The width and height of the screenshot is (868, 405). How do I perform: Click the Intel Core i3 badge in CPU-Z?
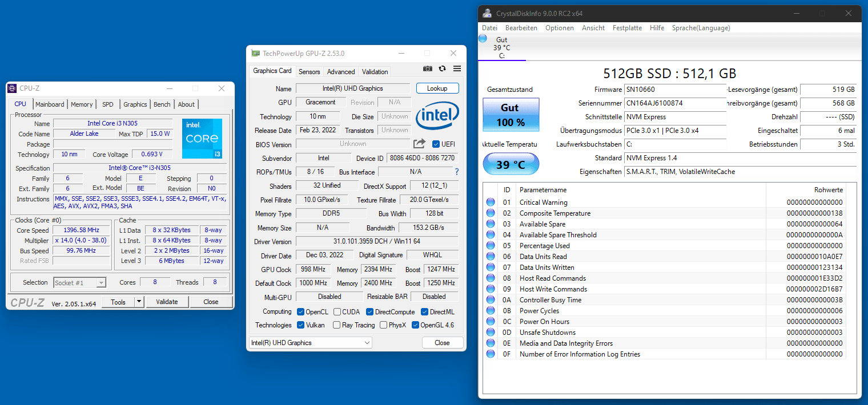pyautogui.click(x=202, y=139)
